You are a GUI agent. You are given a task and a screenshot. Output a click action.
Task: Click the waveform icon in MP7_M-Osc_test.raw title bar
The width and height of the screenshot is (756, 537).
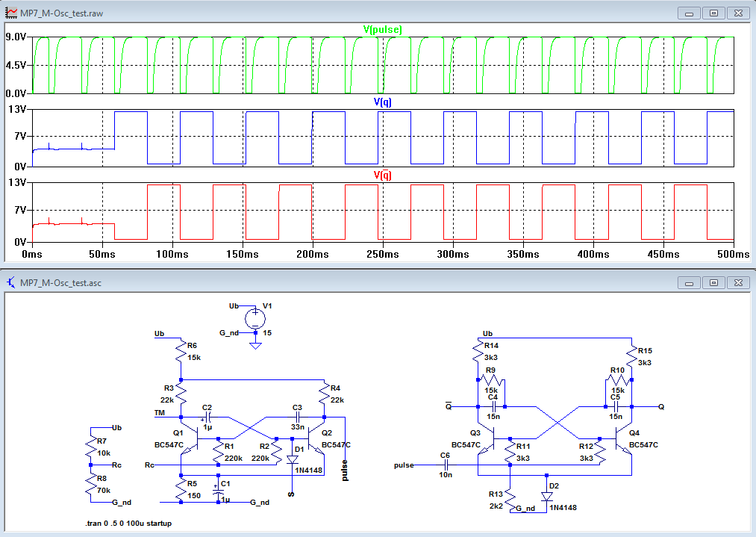pos(11,13)
